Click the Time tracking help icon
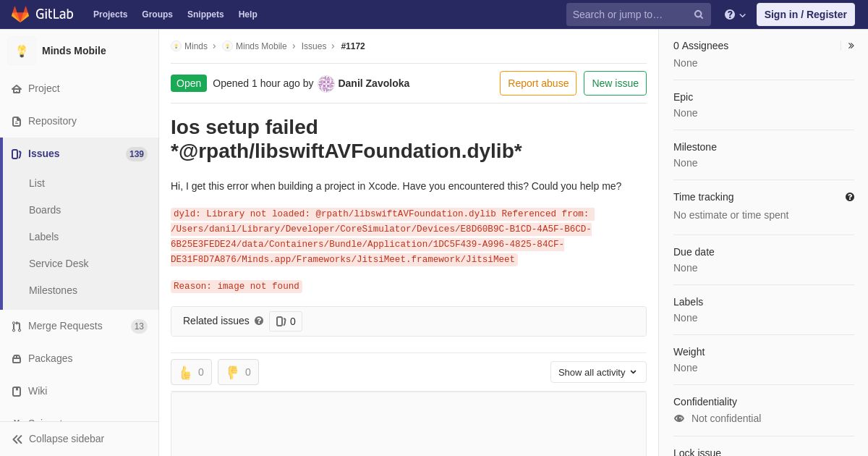The width and height of the screenshot is (868, 456). tap(850, 197)
